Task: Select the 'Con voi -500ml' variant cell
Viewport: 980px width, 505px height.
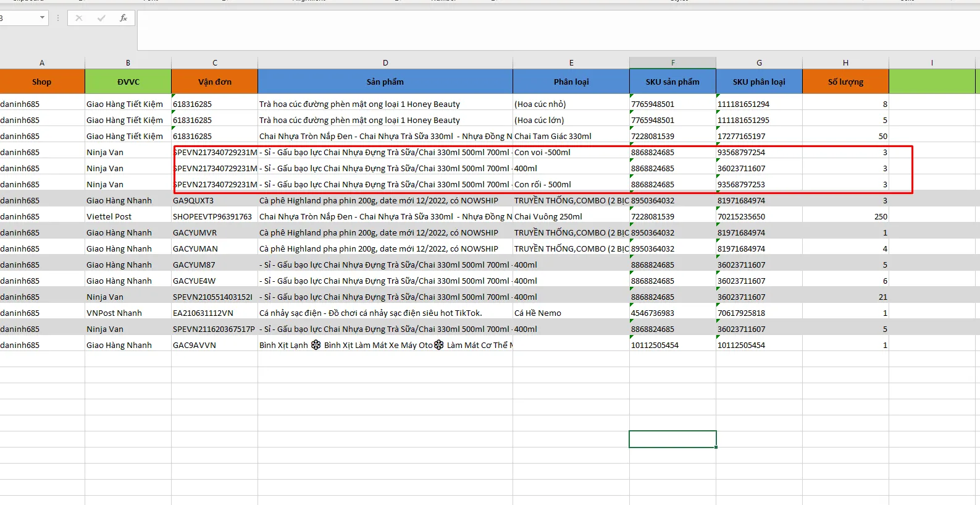Action: tap(571, 152)
